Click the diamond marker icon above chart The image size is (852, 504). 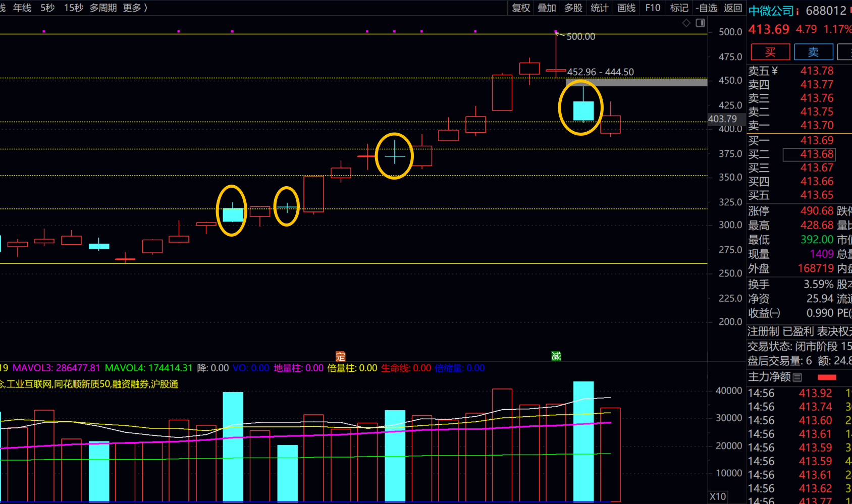click(686, 23)
